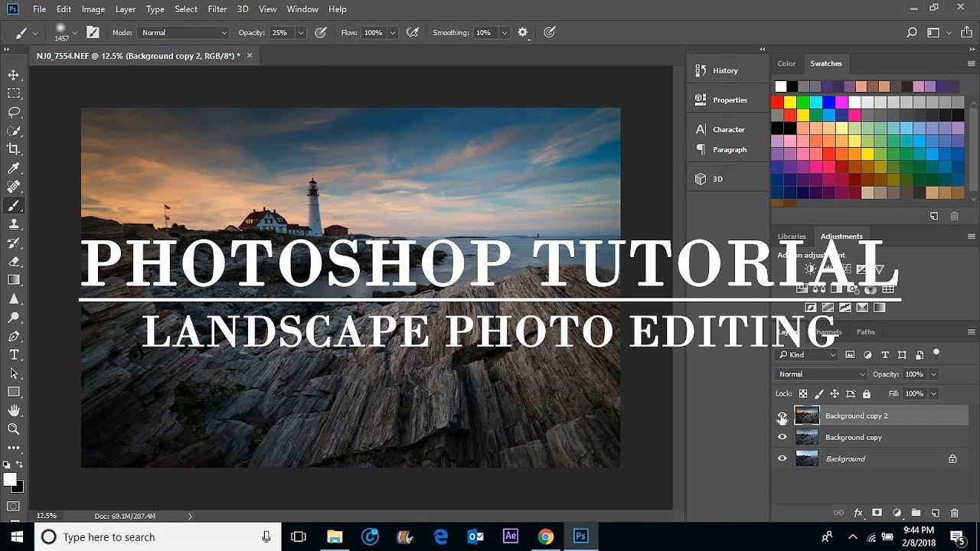
Task: Open the Filter menu
Action: pos(217,9)
